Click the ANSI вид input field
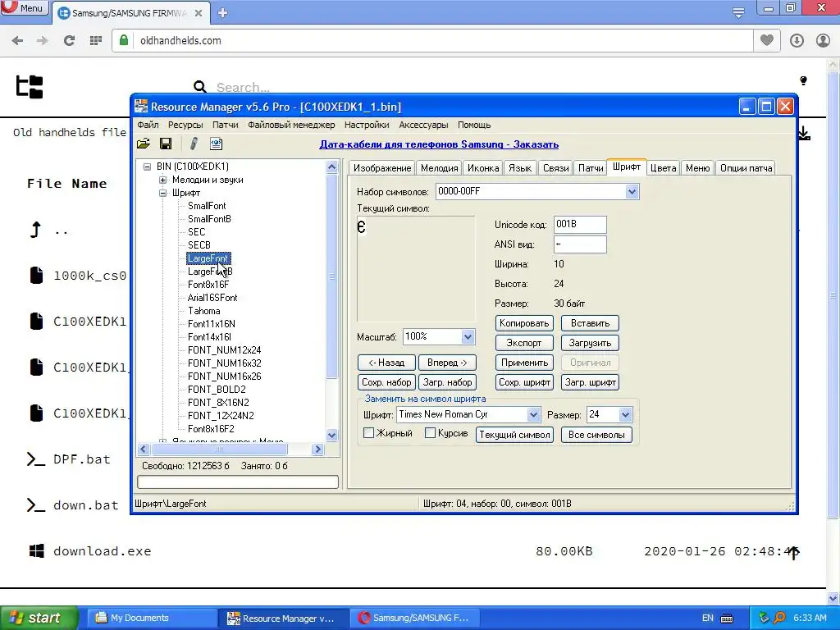 pos(580,244)
